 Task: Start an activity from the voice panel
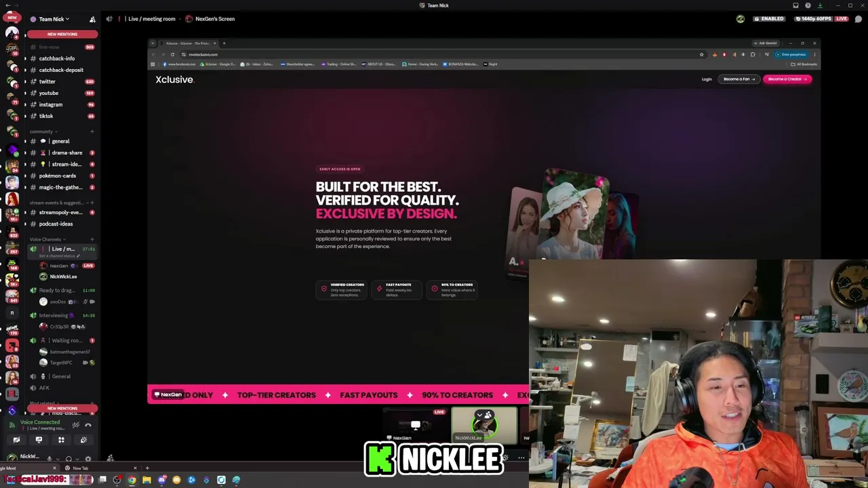(x=61, y=440)
